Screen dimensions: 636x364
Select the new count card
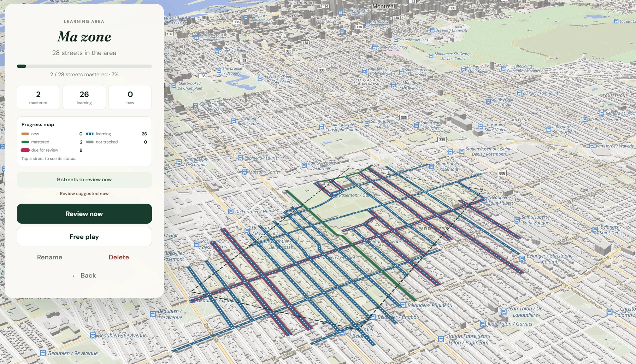130,97
